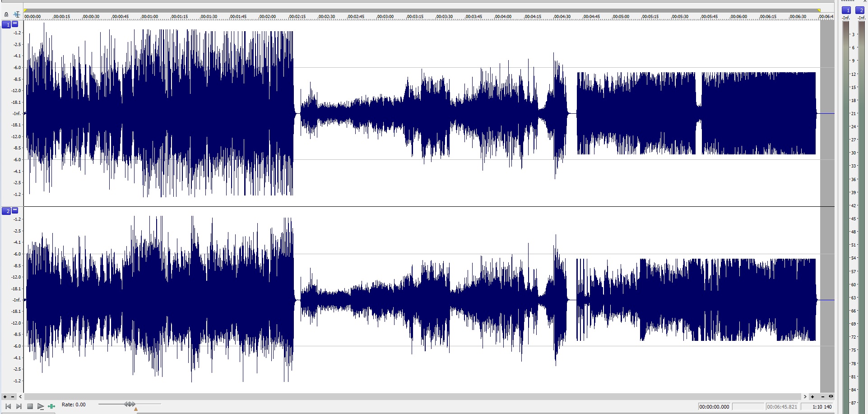The image size is (868, 414).
Task: Toggle channel 1 selection button
Action: 6,25
